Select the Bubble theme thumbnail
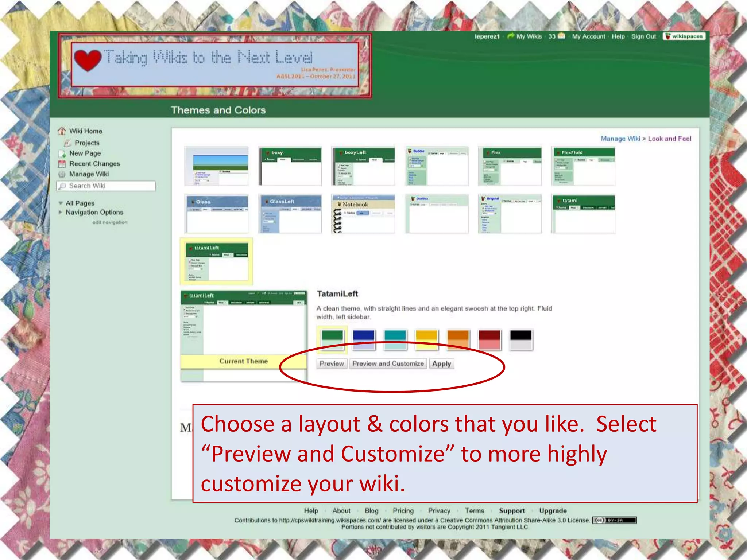The width and height of the screenshot is (747, 560). 437,166
